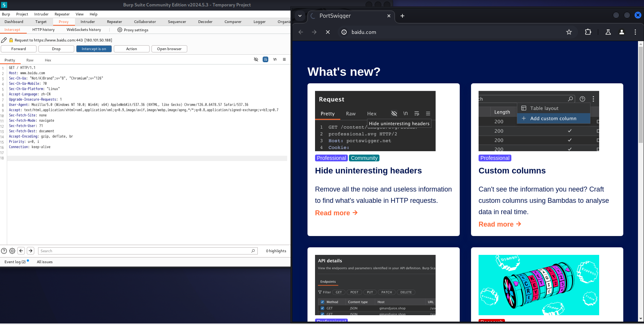Click the Hide uninteresting headers screenshot thumbnail

[x=375, y=121]
